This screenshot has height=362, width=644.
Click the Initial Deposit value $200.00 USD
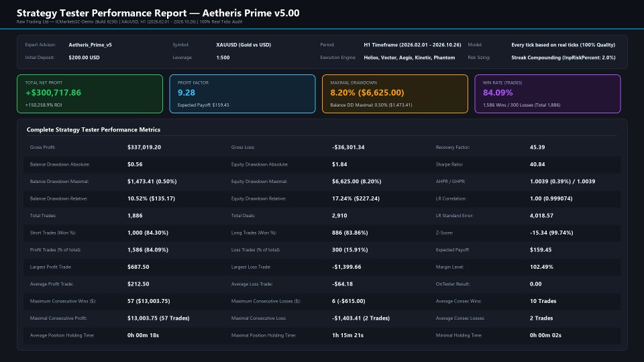[x=84, y=58]
